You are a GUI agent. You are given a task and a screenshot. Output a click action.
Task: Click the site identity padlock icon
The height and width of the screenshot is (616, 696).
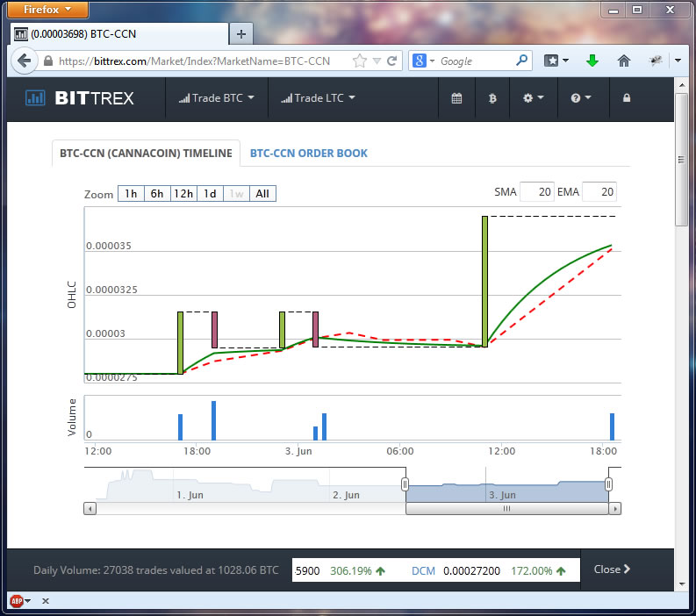48,61
